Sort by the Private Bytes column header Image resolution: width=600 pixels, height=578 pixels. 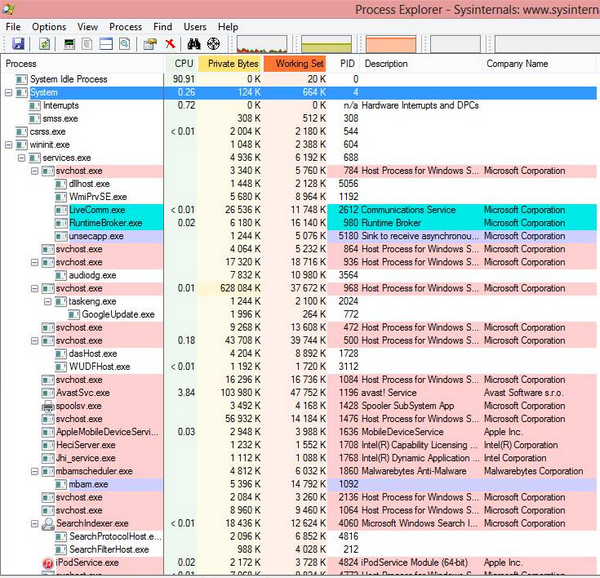[230, 64]
